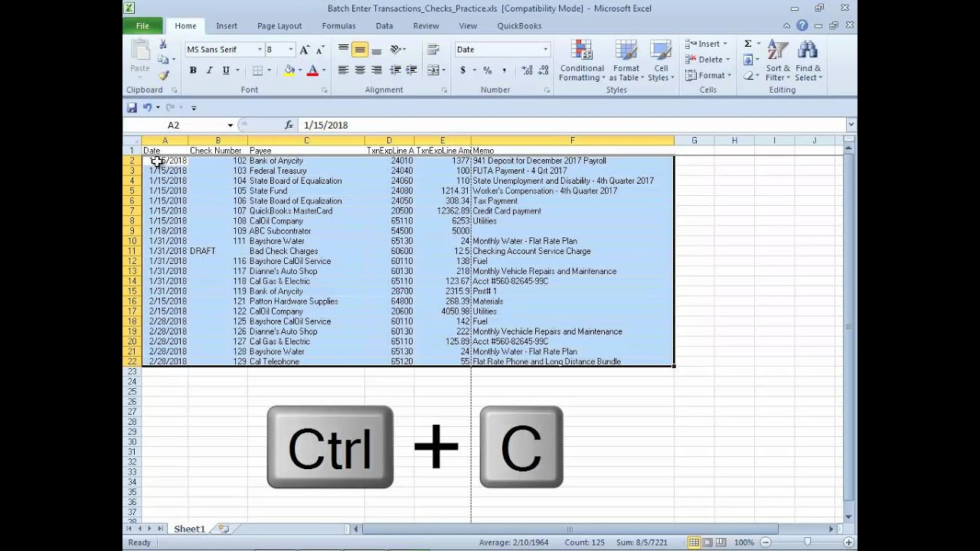Increase decimal places
Screen dimensions: 980x551
pos(528,70)
